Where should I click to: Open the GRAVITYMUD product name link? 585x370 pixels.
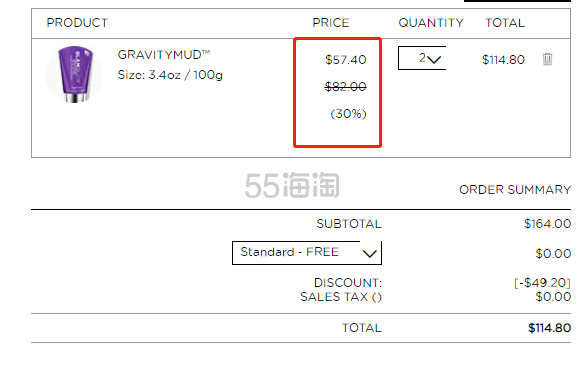164,55
